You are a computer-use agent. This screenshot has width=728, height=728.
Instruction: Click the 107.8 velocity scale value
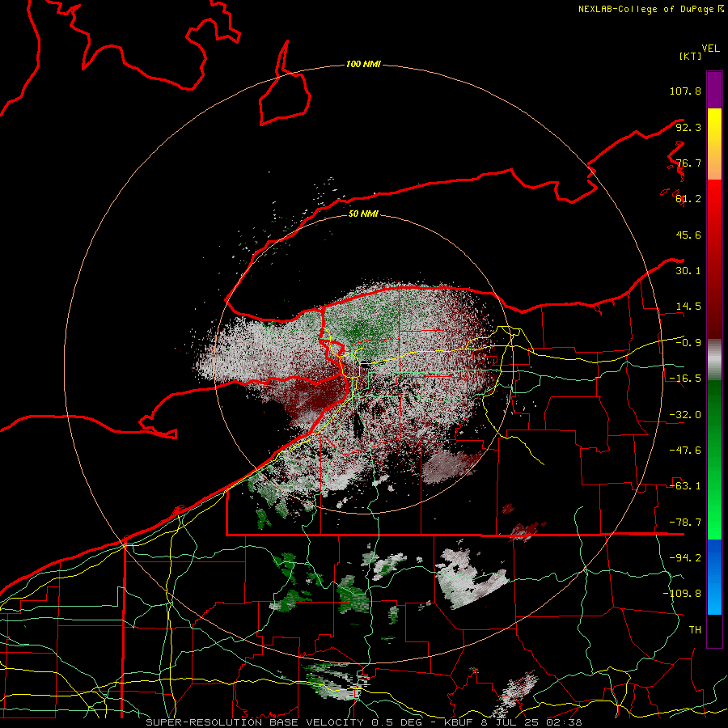tap(685, 91)
